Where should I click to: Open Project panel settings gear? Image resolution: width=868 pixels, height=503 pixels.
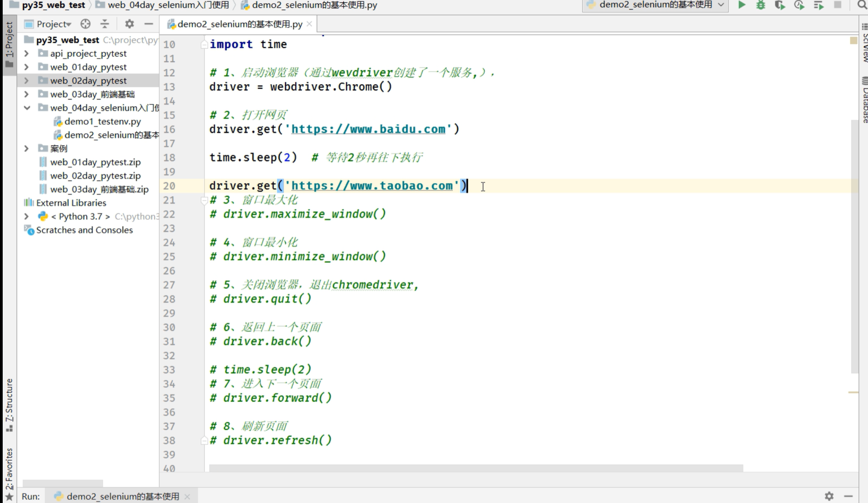click(x=130, y=24)
